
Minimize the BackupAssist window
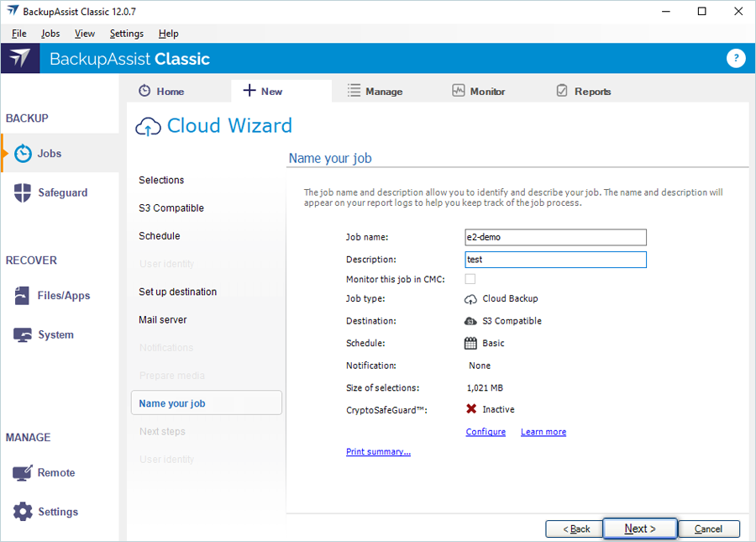(666, 11)
